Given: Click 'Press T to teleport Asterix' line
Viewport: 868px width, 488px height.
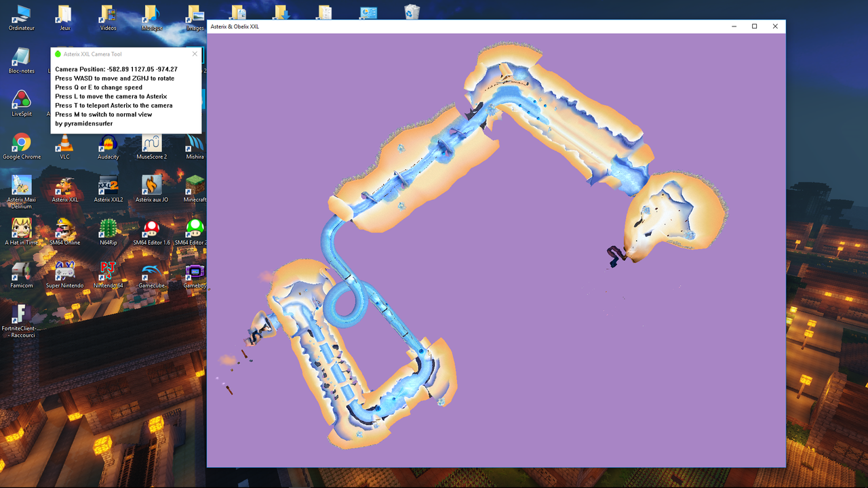Looking at the screenshot, I should [x=114, y=106].
